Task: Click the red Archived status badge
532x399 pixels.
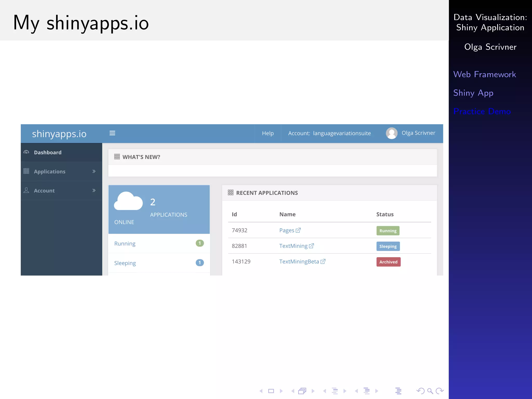Action: pyautogui.click(x=388, y=262)
